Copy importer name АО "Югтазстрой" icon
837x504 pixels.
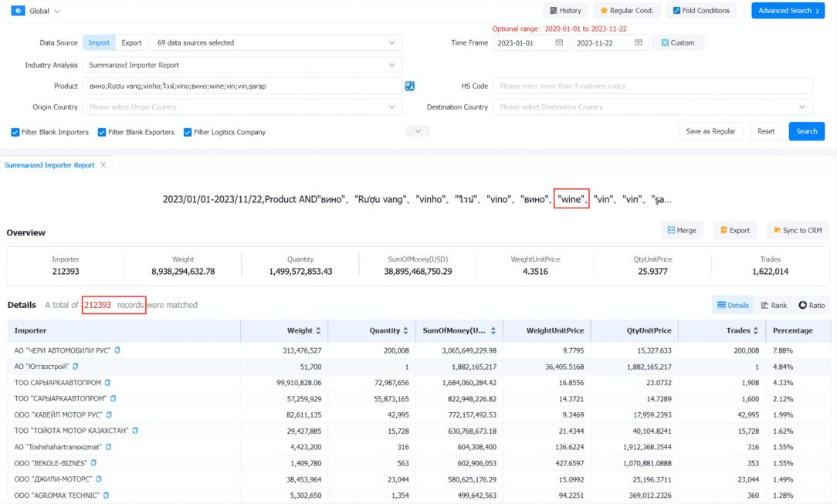pos(75,367)
